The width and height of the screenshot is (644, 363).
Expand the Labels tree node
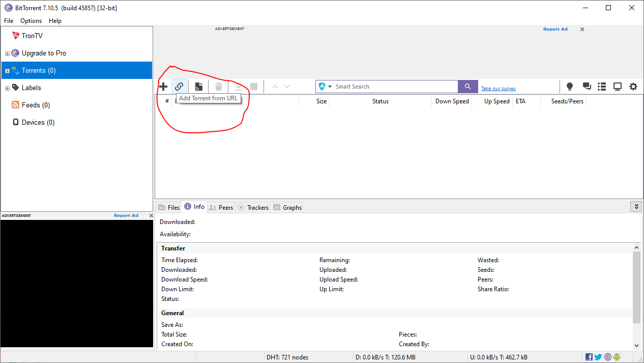7,88
